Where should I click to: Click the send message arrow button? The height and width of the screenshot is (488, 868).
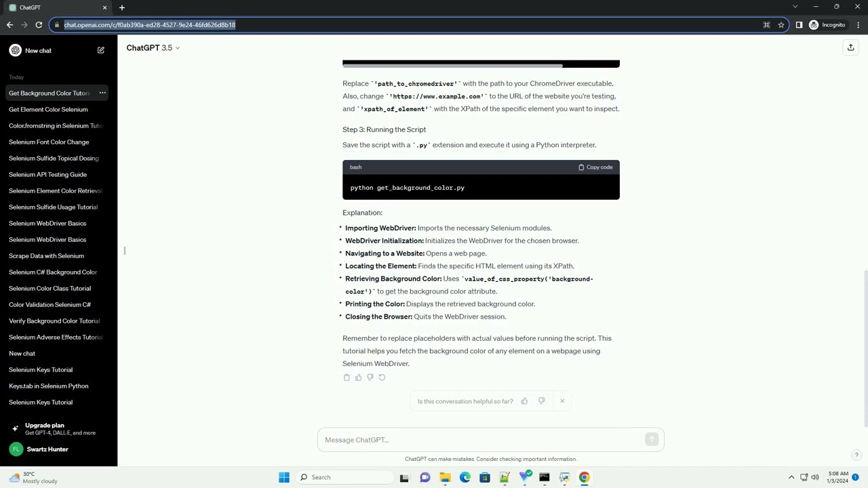(652, 440)
